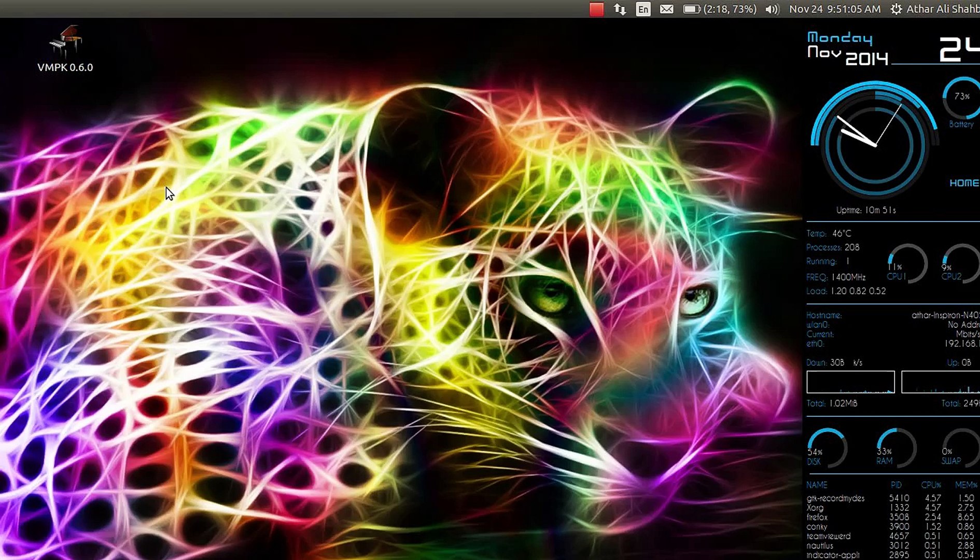Click the "1.52" CPU% value for conky
This screenshot has width=980, height=560.
tap(933, 526)
